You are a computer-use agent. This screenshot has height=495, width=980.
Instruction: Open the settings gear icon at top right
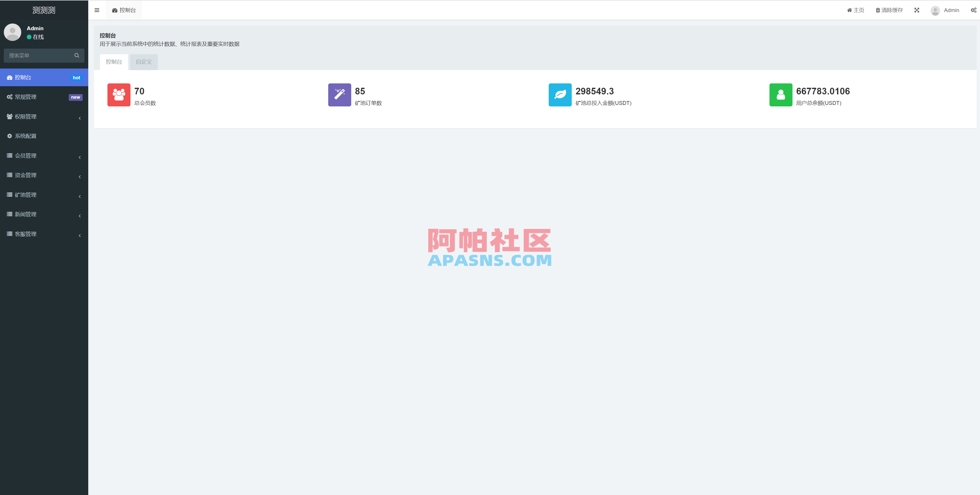[974, 10]
